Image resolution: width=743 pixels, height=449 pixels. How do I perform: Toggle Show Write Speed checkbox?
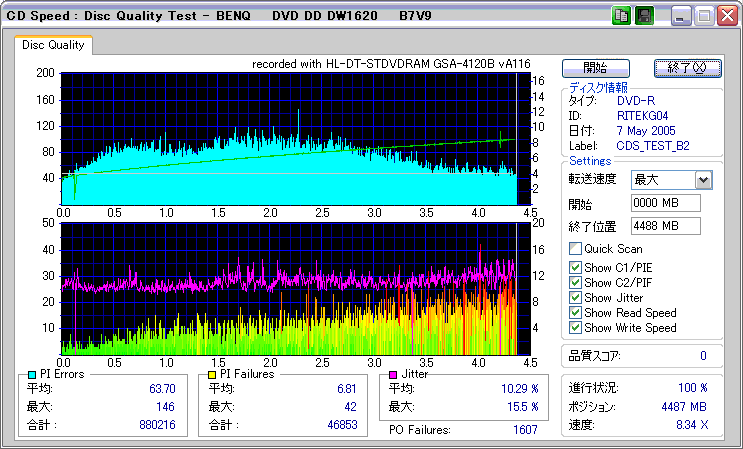(x=575, y=328)
